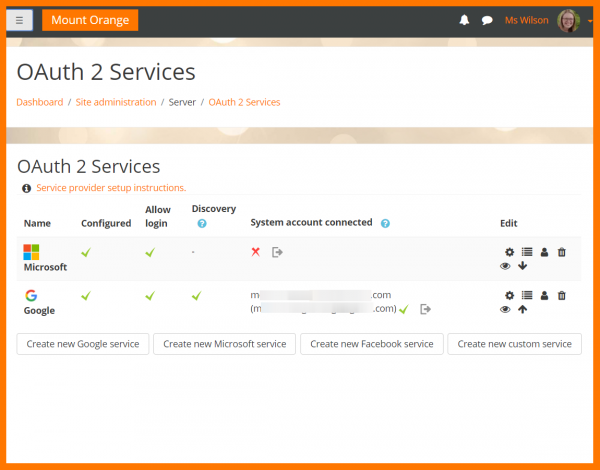Expand the user menu arrow
600x470 pixels.
[590, 21]
